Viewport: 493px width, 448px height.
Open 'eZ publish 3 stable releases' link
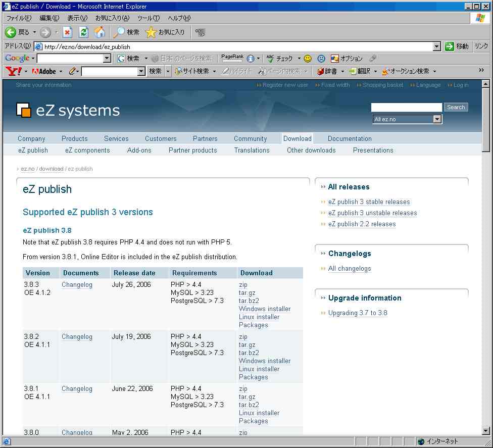pyautogui.click(x=369, y=202)
